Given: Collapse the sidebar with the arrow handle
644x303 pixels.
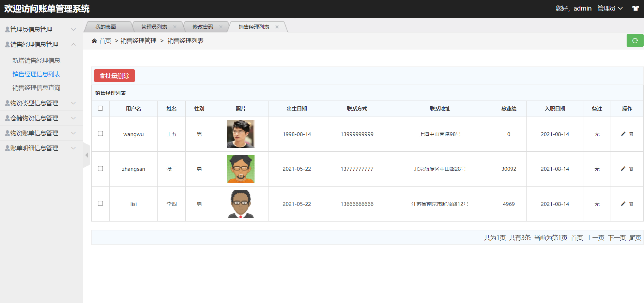Looking at the screenshot, I should tap(87, 155).
